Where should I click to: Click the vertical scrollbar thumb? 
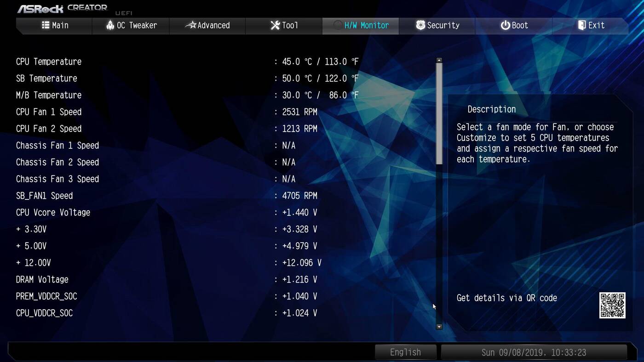tap(439, 113)
